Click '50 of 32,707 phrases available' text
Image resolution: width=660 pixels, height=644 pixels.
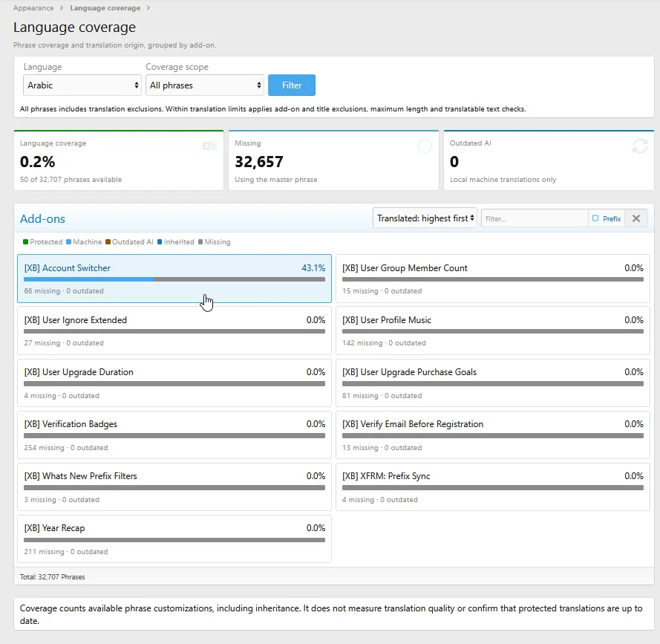pyautogui.click(x=71, y=180)
